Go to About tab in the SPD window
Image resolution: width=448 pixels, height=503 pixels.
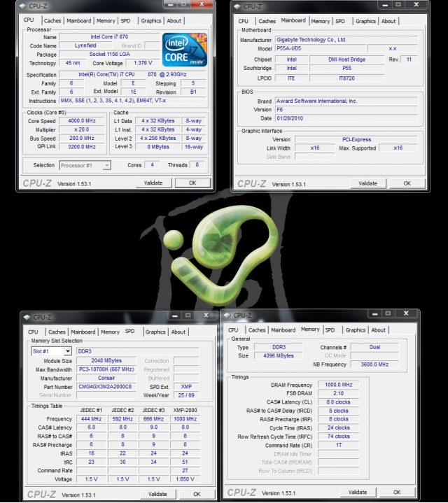click(x=178, y=332)
